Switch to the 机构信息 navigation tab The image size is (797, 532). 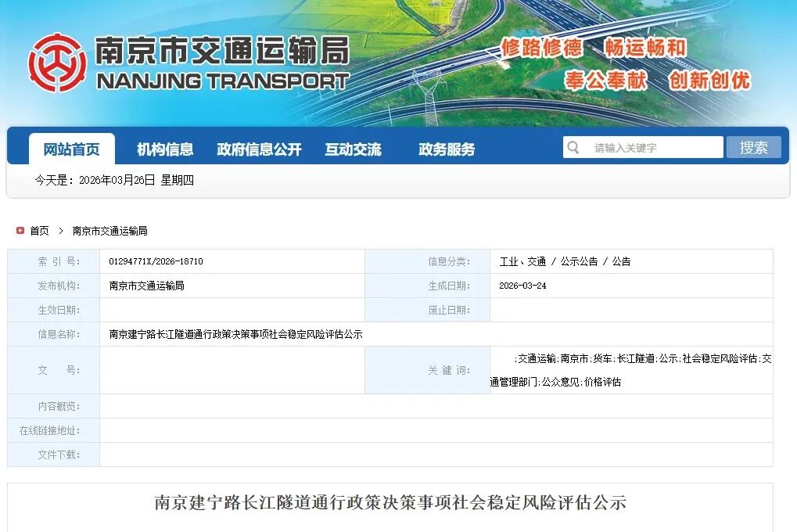[x=163, y=149]
